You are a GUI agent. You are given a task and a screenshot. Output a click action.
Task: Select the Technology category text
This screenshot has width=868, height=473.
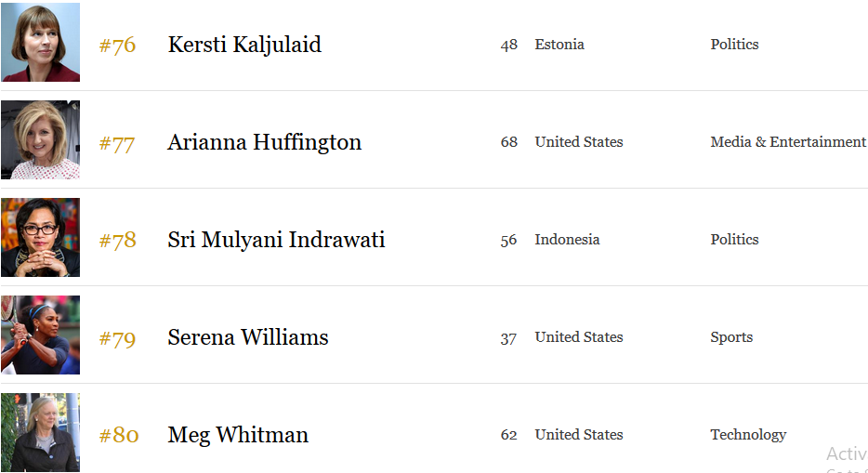[748, 435]
